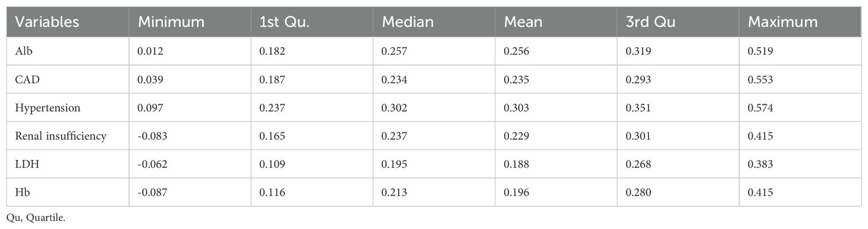This screenshot has width=868, height=229.
Task: Select the LDH row label
Action: click(x=25, y=164)
